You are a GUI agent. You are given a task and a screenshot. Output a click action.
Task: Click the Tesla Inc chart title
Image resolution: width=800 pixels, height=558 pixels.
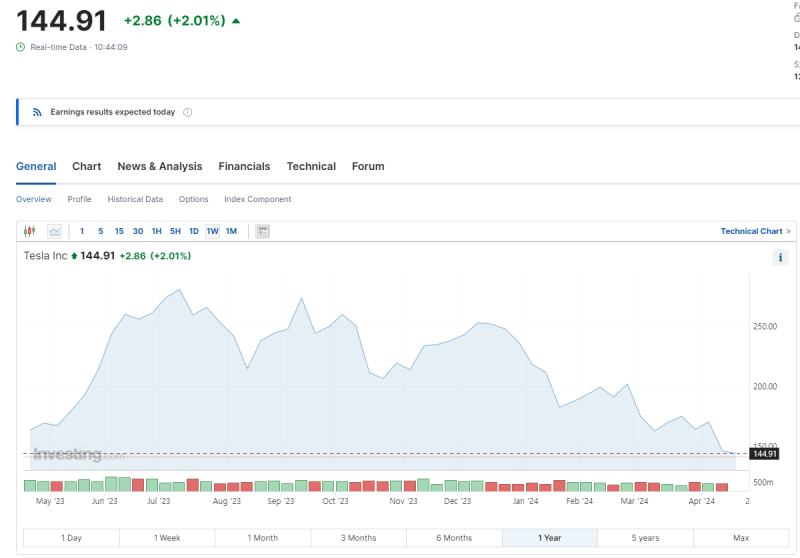click(45, 256)
